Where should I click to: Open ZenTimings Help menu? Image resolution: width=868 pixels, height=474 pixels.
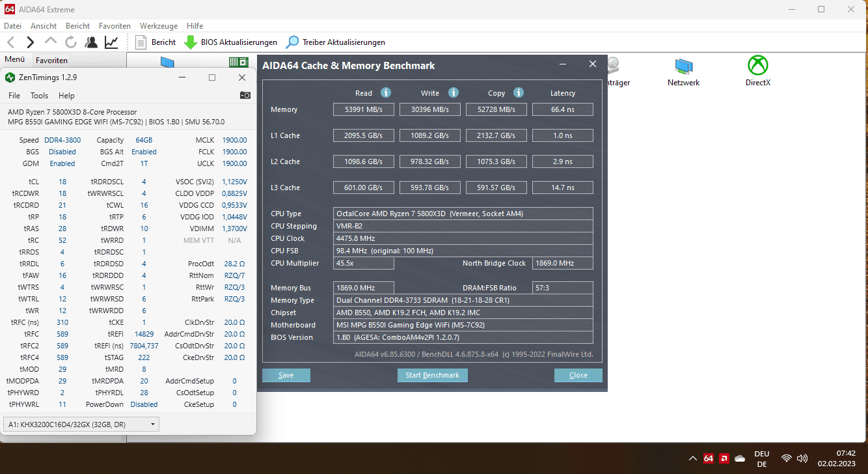point(66,96)
